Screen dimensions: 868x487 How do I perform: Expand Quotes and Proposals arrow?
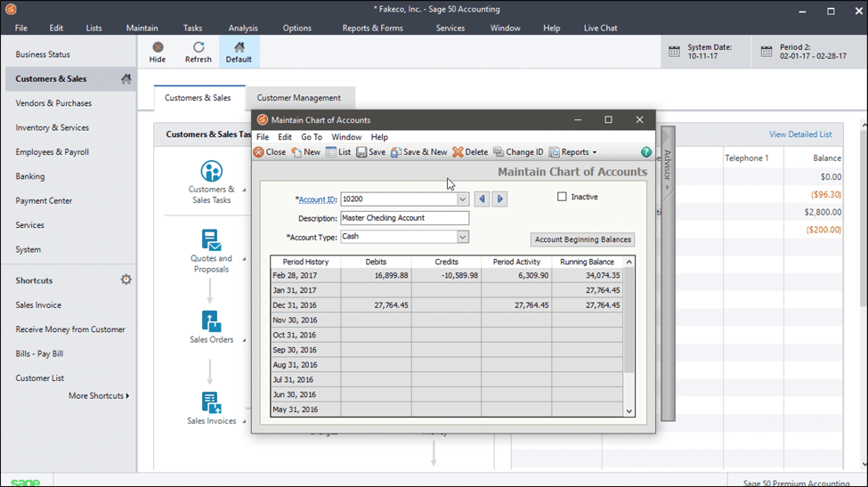(244, 259)
